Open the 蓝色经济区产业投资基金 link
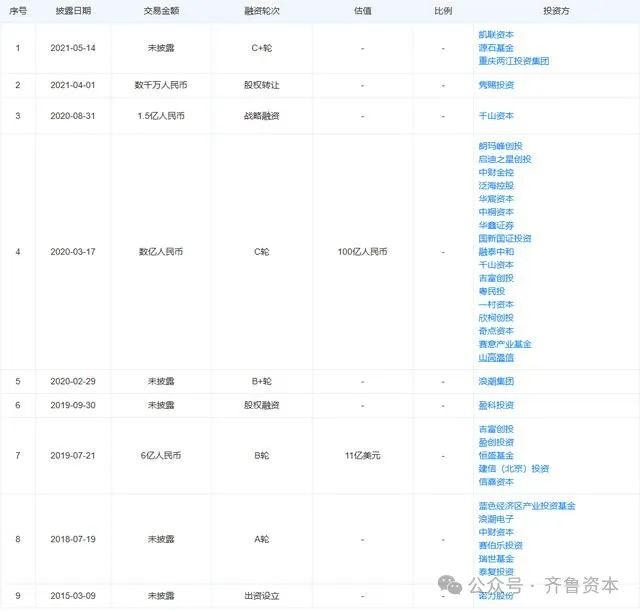 click(527, 506)
